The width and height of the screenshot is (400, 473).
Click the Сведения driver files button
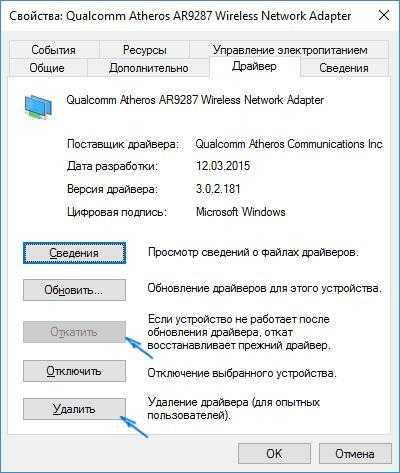74,253
